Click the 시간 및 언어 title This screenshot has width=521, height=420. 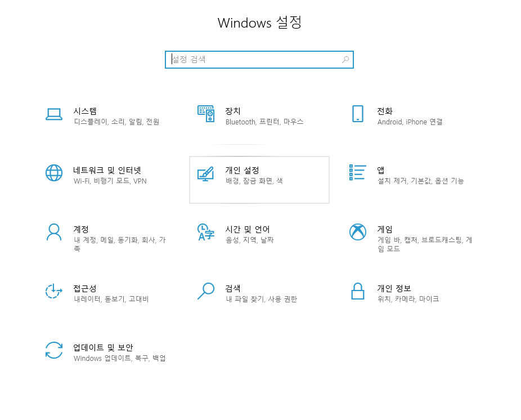(x=248, y=229)
